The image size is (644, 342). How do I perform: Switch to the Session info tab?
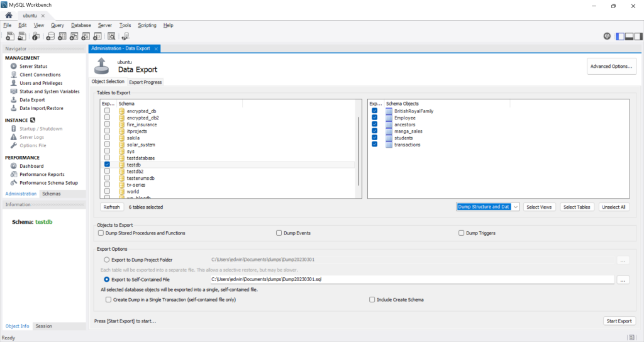(43, 326)
